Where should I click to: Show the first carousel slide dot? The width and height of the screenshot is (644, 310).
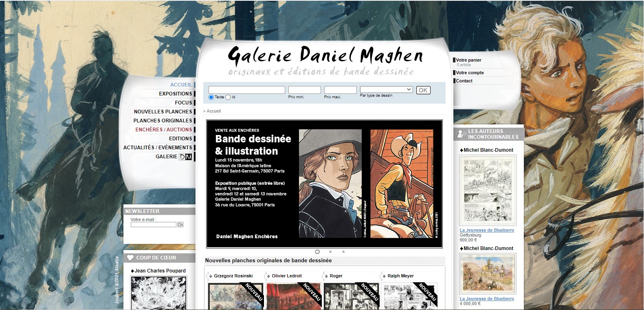[x=317, y=252]
